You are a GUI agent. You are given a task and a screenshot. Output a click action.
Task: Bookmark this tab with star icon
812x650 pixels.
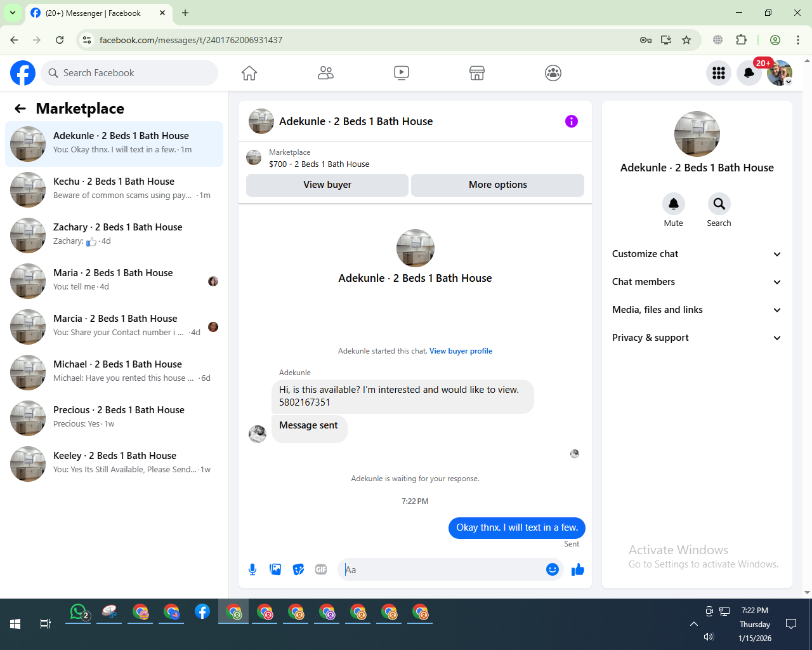pos(686,40)
